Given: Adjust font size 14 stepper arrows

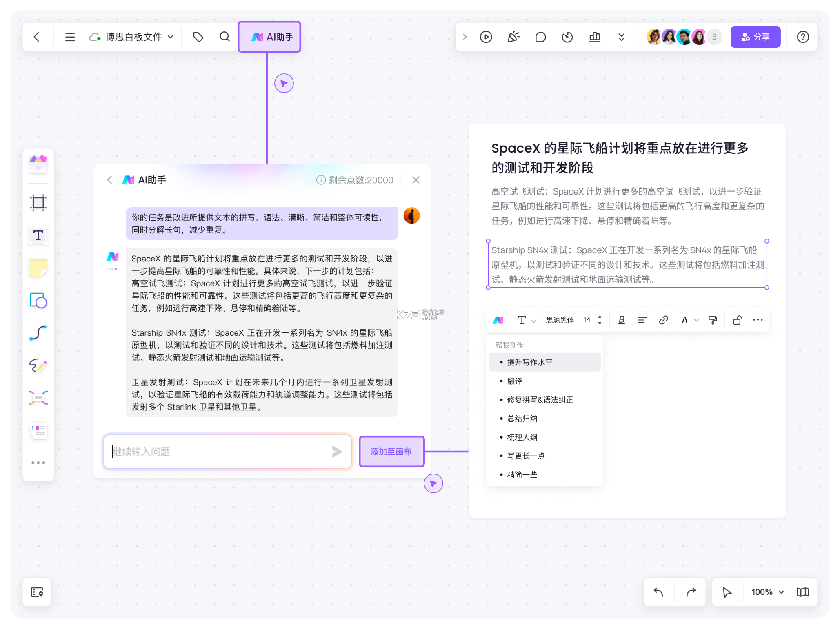Looking at the screenshot, I should pyautogui.click(x=600, y=320).
